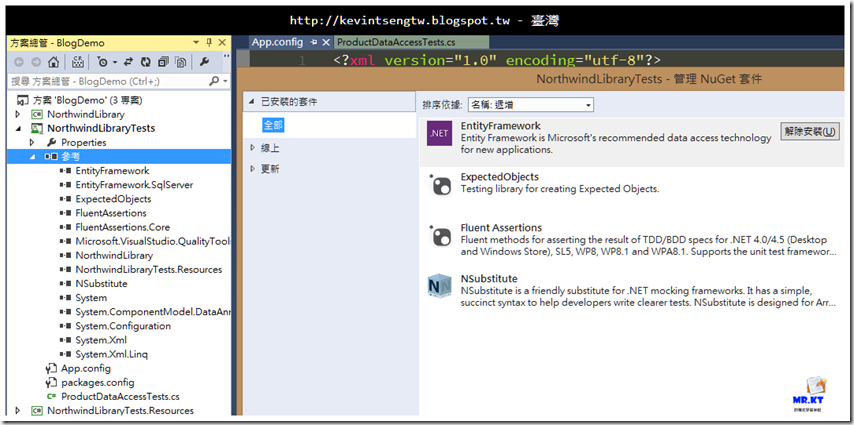Click the C# class view scope icon
The height and width of the screenshot is (425, 854).
point(77,62)
